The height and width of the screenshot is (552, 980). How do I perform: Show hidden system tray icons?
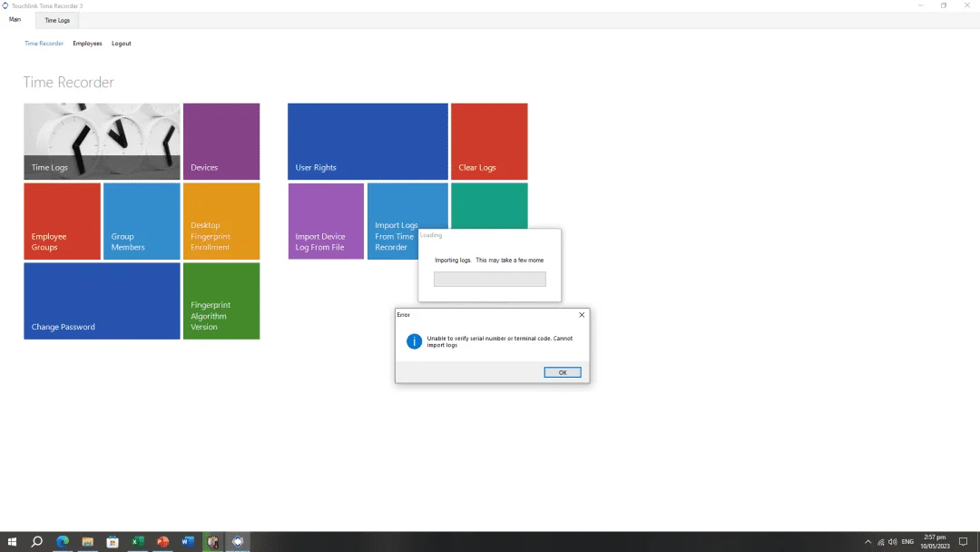click(x=867, y=542)
